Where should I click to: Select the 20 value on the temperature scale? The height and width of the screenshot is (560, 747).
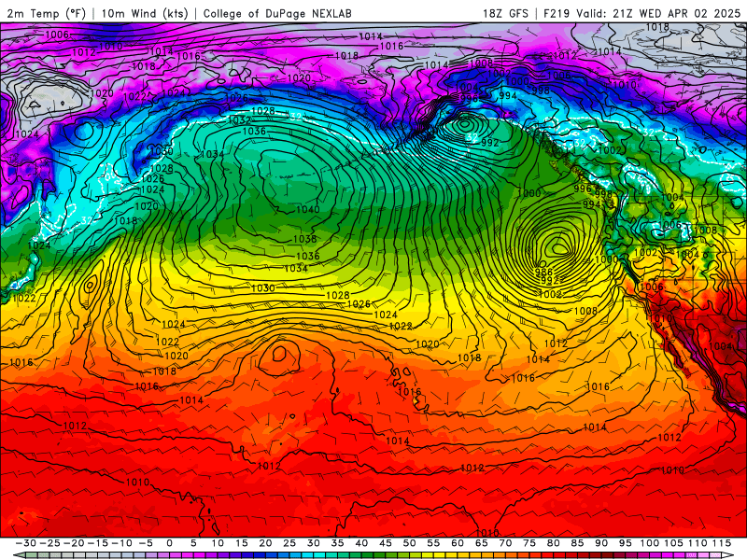(x=265, y=543)
